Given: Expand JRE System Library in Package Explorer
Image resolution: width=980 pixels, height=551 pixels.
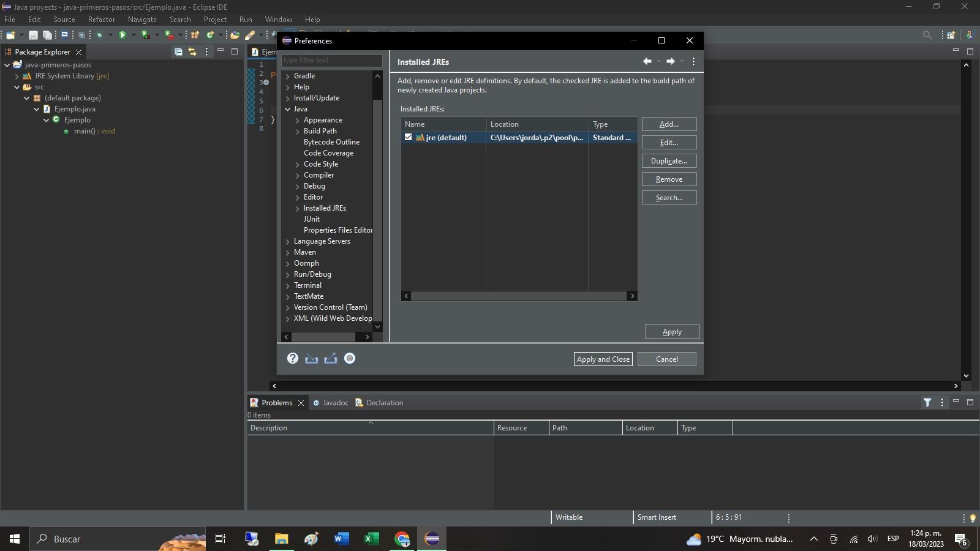Looking at the screenshot, I should click(17, 76).
